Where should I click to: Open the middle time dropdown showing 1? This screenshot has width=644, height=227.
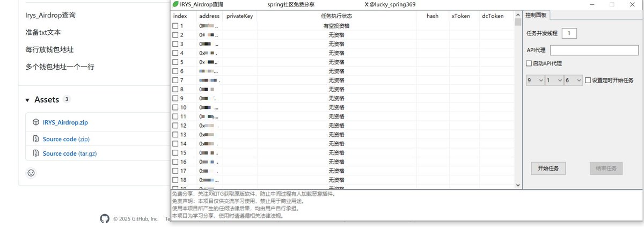(x=554, y=80)
